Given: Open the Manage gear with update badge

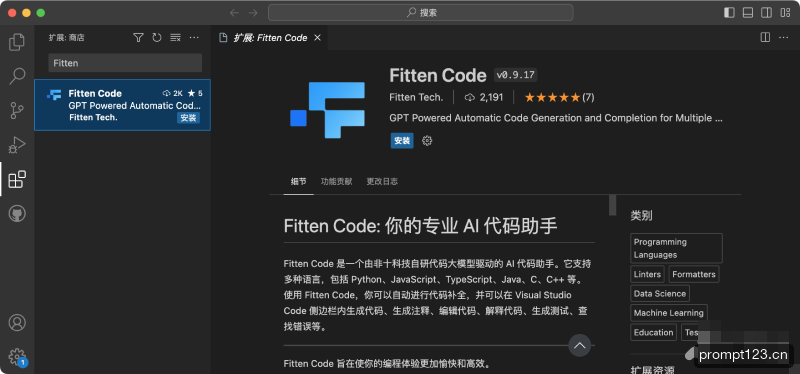Looking at the screenshot, I should (x=17, y=357).
